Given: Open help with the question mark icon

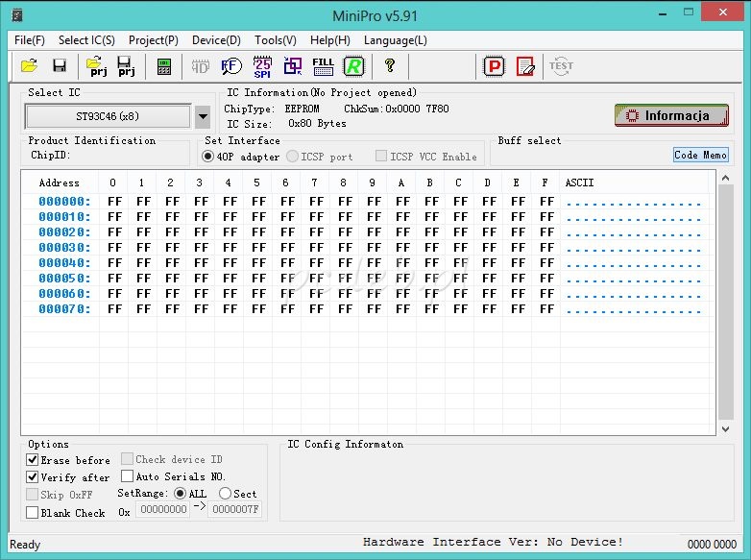Looking at the screenshot, I should pyautogui.click(x=390, y=65).
